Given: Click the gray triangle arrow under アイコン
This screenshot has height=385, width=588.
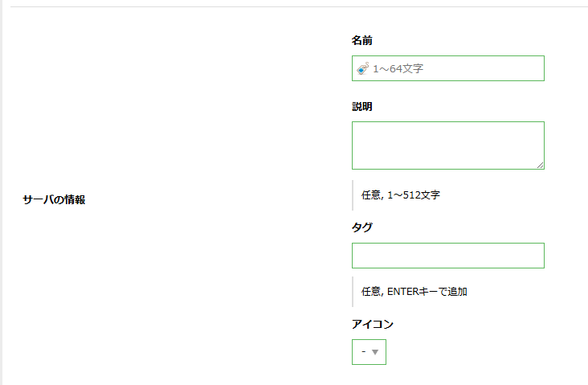Looking at the screenshot, I should click(x=375, y=352).
